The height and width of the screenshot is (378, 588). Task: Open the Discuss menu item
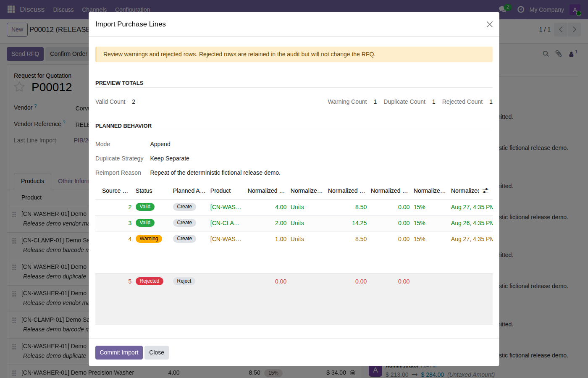pos(63,10)
